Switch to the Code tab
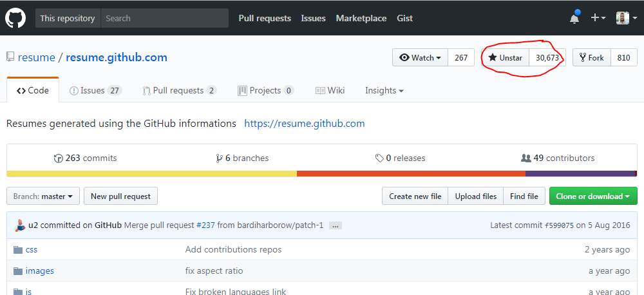The width and height of the screenshot is (644, 295). click(x=33, y=90)
